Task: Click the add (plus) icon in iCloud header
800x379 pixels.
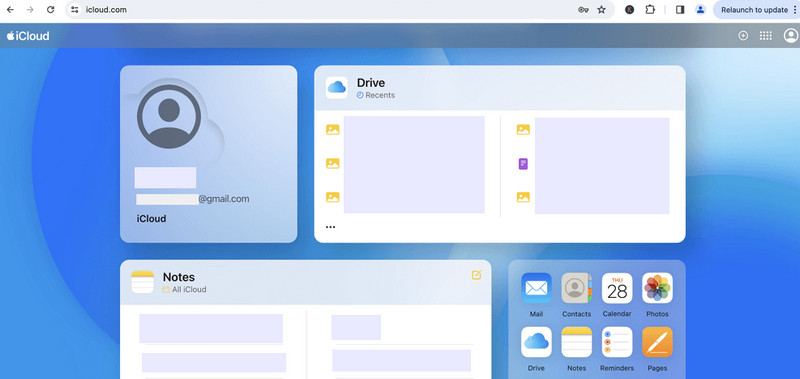Action: pos(743,36)
